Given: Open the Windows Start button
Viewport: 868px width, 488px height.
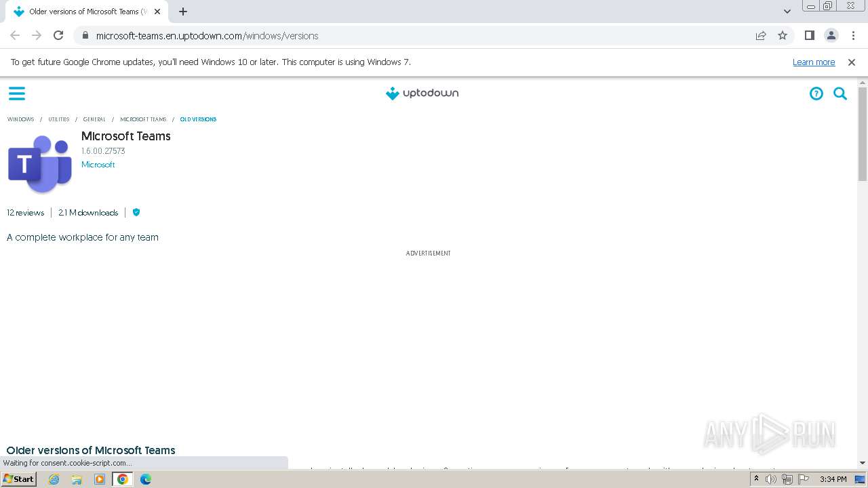Looking at the screenshot, I should pos(18,479).
